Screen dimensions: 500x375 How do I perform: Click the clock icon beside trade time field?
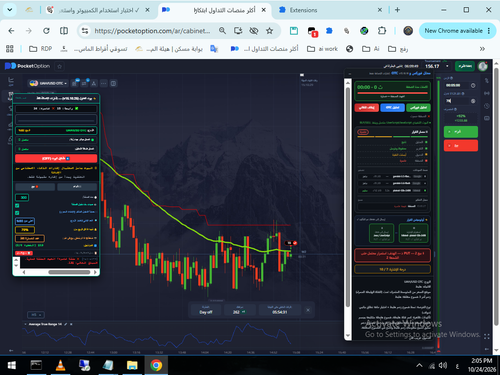473,86
